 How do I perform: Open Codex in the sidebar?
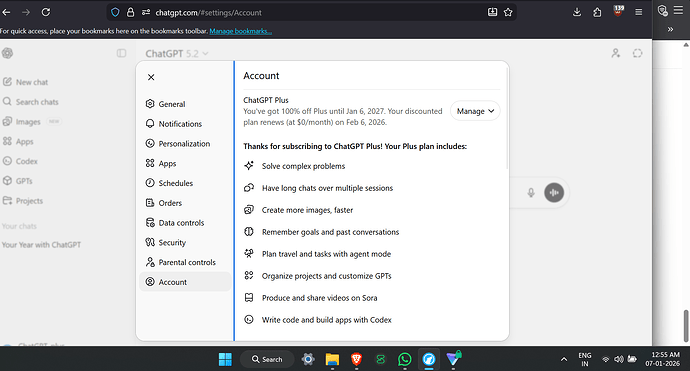click(x=20, y=162)
